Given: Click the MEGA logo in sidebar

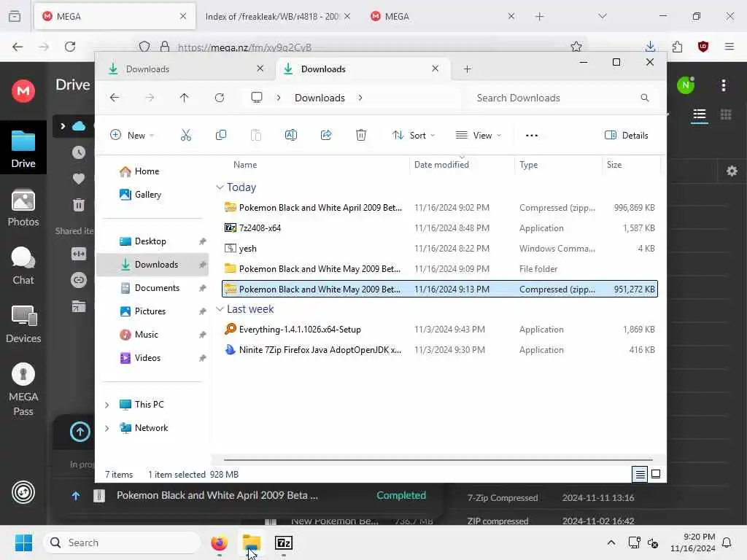Looking at the screenshot, I should pos(23,90).
